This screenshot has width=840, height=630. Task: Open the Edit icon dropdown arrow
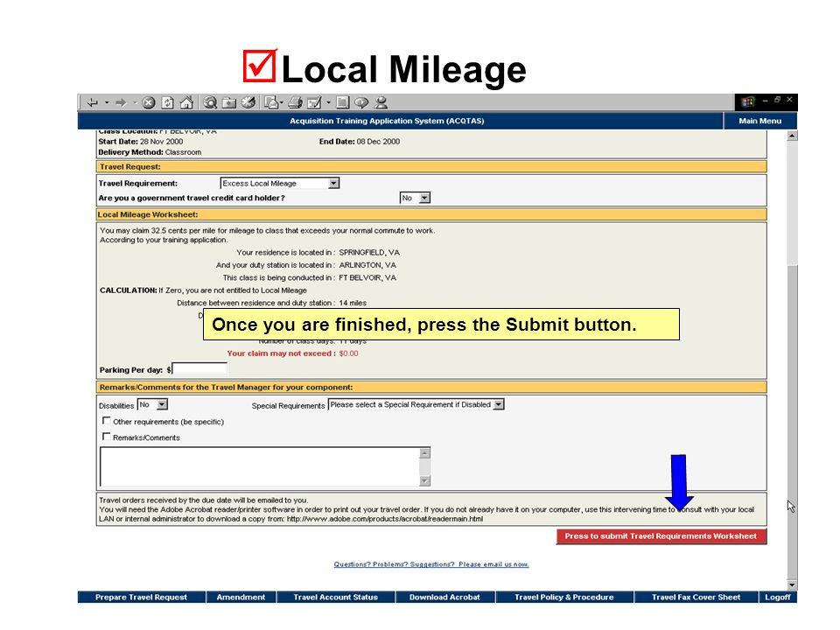pos(328,102)
